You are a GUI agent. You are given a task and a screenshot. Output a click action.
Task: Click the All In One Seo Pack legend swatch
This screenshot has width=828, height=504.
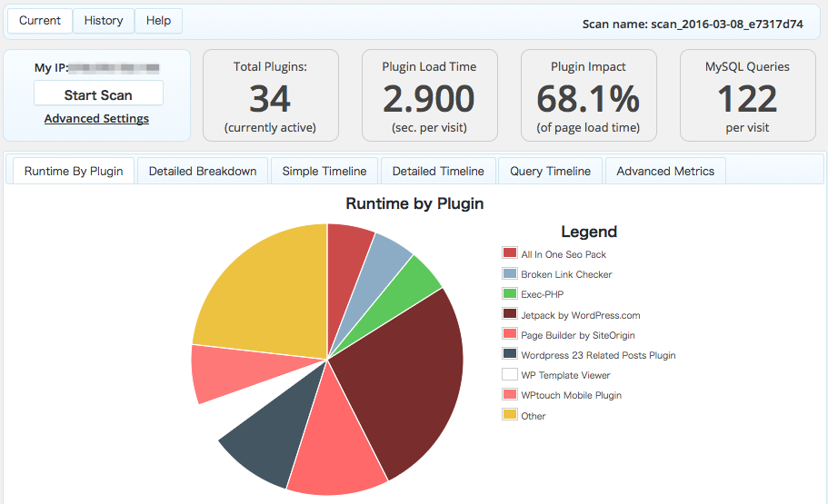click(510, 252)
